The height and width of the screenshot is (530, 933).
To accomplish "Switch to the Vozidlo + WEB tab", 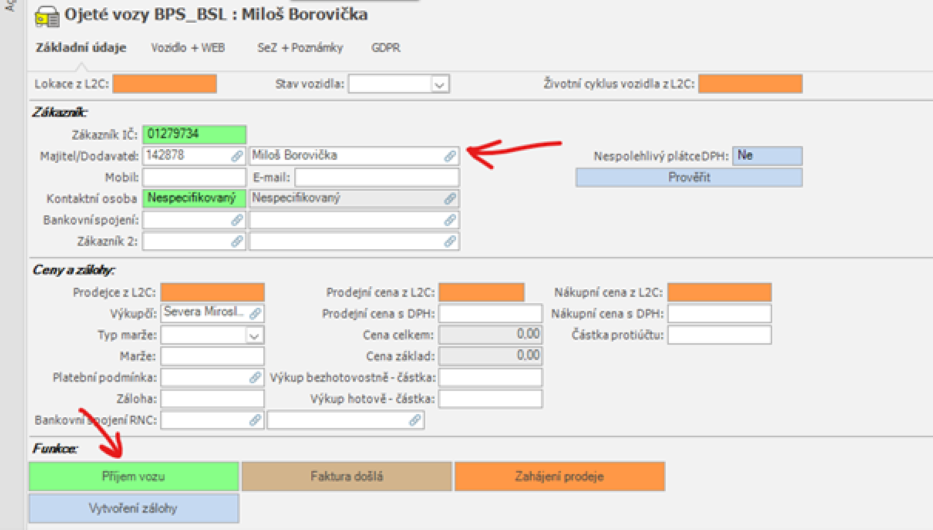I will click(x=188, y=47).
